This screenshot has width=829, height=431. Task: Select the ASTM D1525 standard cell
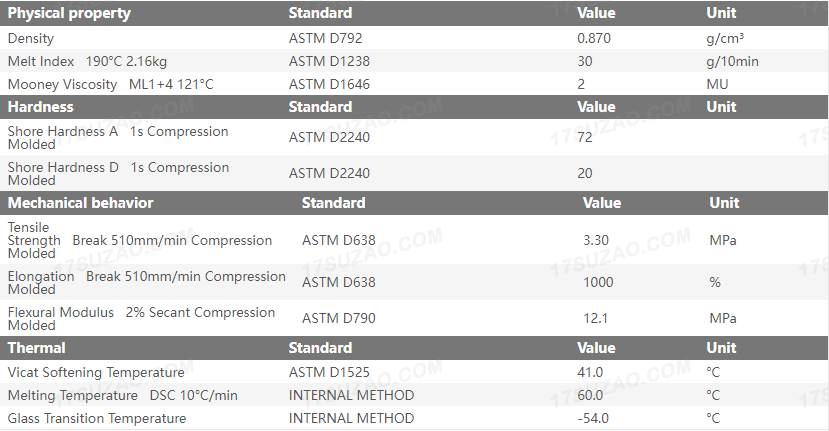coord(329,373)
